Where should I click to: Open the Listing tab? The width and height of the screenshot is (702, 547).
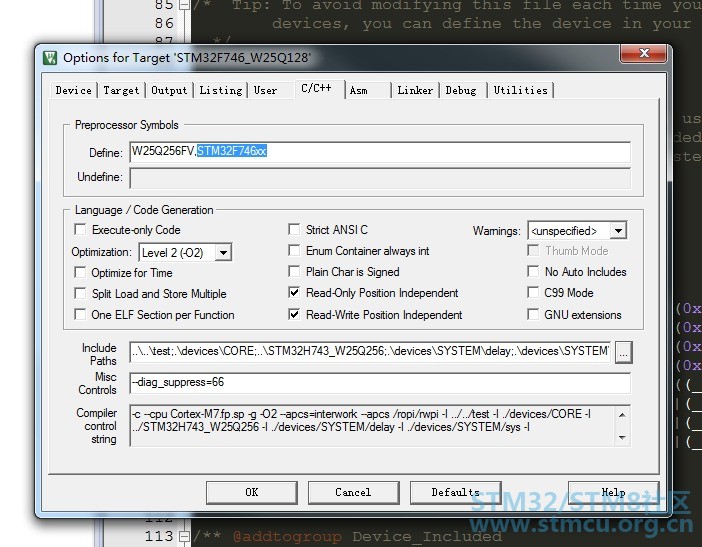221,90
